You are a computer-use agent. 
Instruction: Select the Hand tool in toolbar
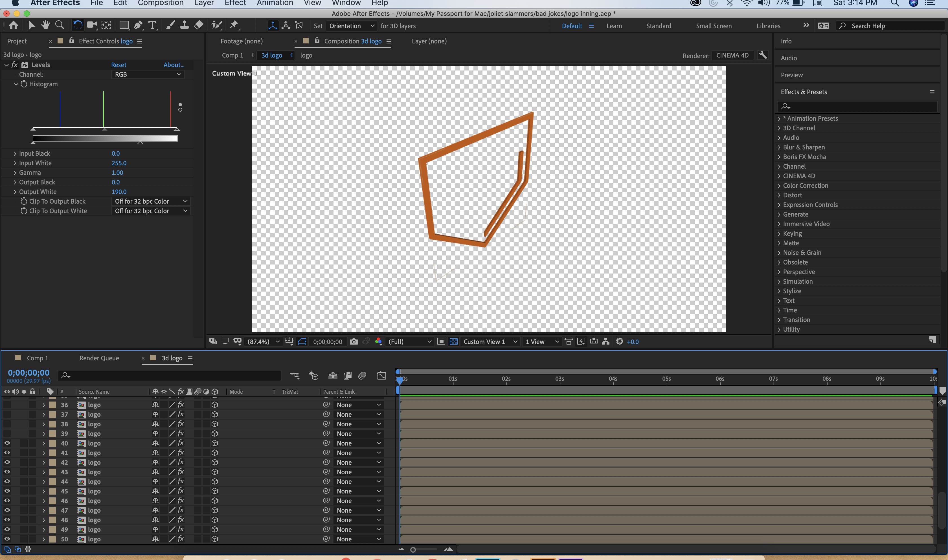tap(45, 25)
